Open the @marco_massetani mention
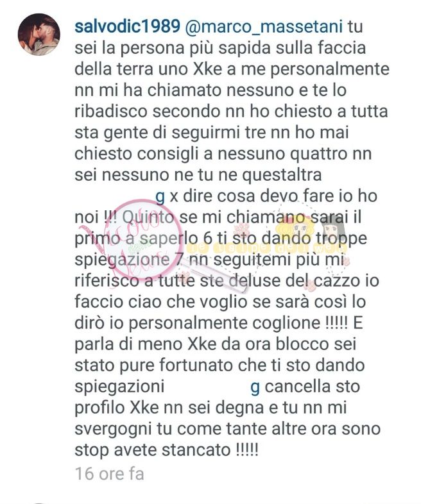The width and height of the screenshot is (421, 504). (264, 27)
